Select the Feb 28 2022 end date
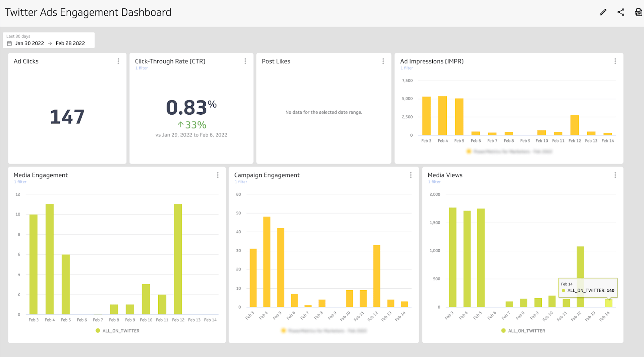 pyautogui.click(x=70, y=43)
